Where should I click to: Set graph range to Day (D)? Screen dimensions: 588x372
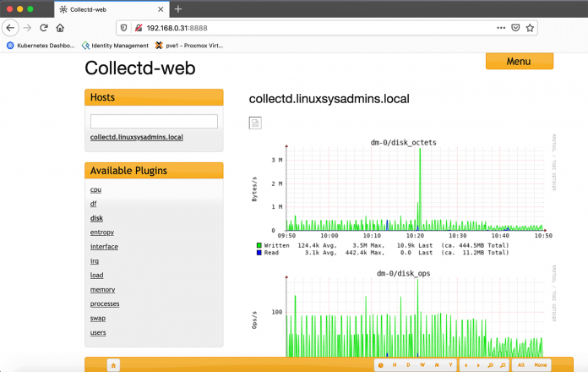tap(408, 365)
